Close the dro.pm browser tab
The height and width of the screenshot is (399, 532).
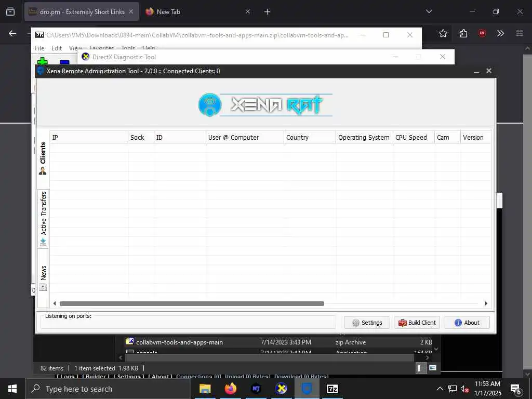point(131,11)
